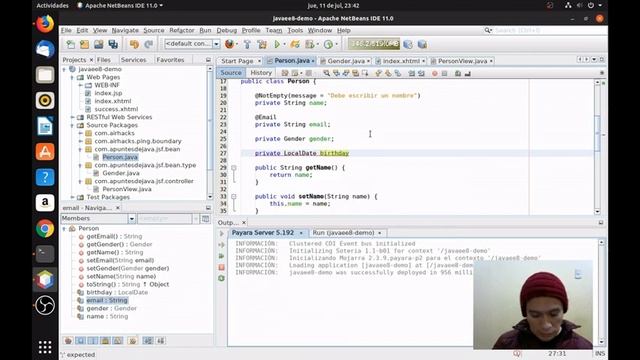Toggle Sort by Source in Navigator

[x=160, y=340]
